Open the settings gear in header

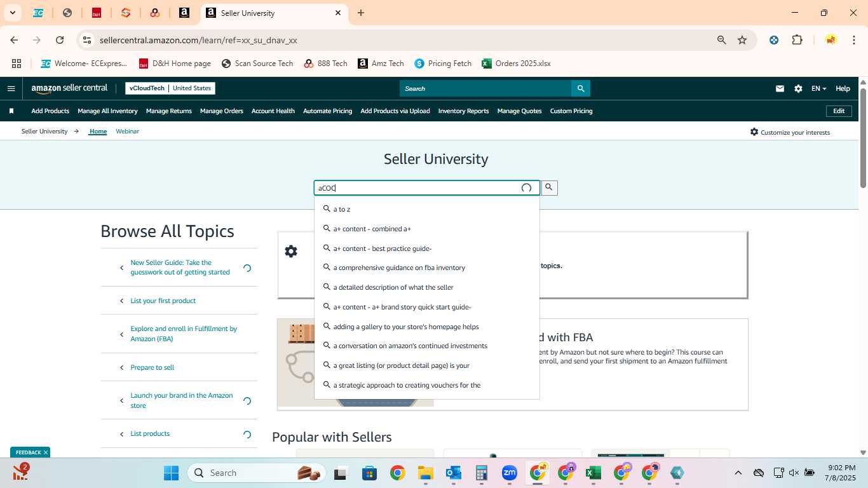798,89
